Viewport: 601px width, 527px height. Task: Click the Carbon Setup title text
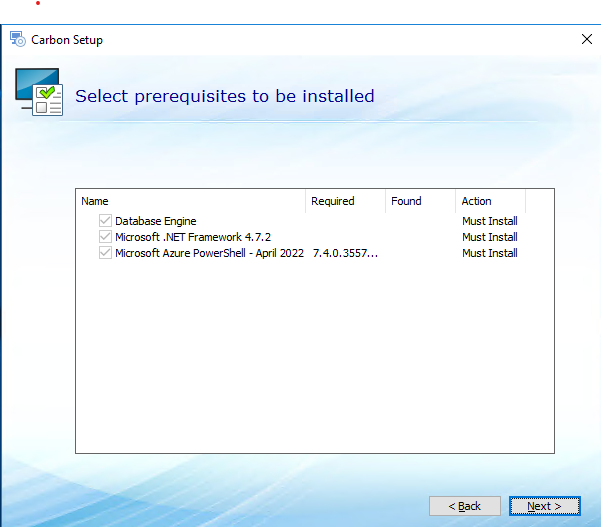(x=67, y=40)
